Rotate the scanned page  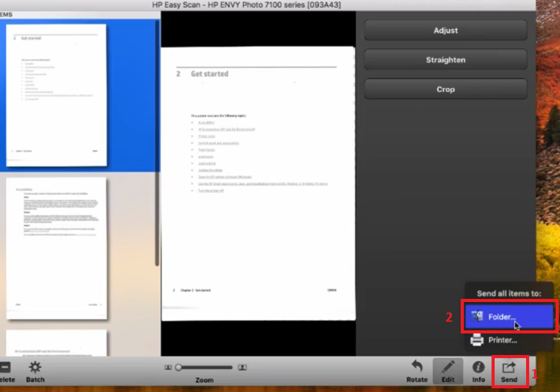417,372
